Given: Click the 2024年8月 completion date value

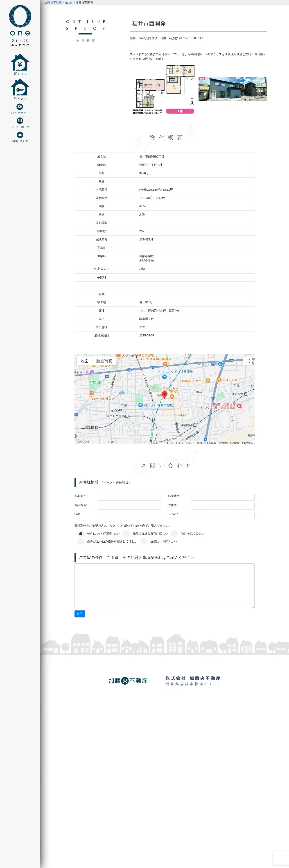Looking at the screenshot, I should pyautogui.click(x=146, y=240).
